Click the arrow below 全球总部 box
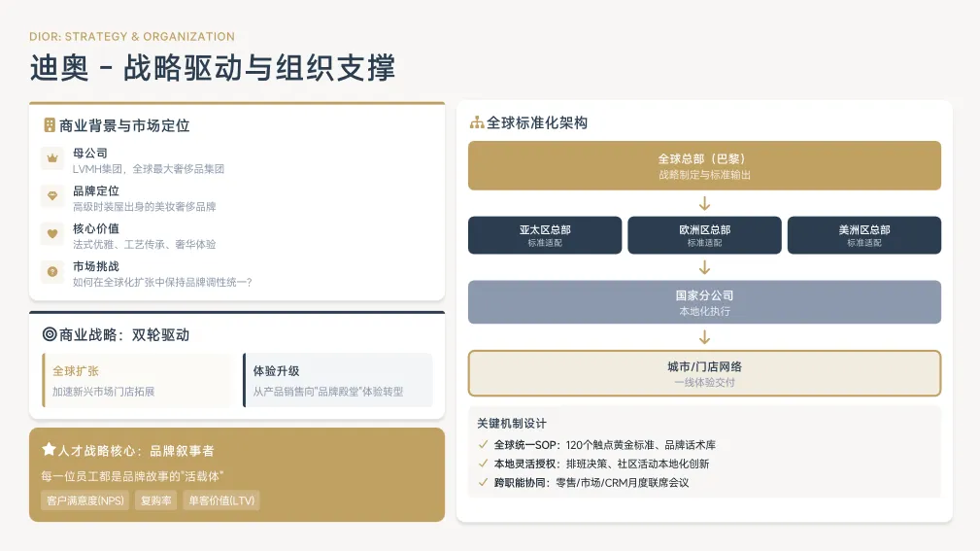This screenshot has height=551, width=980. [704, 204]
